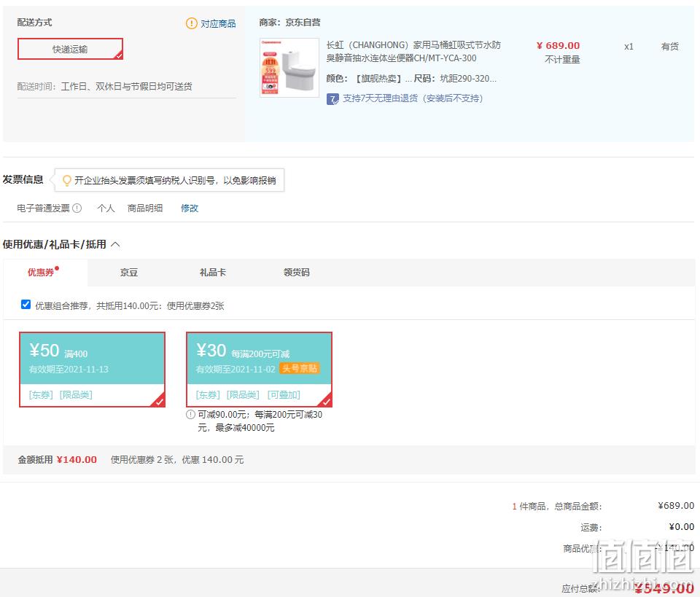Click the 有货 stock status text
Viewport: 700px width, 597px height.
(x=669, y=47)
